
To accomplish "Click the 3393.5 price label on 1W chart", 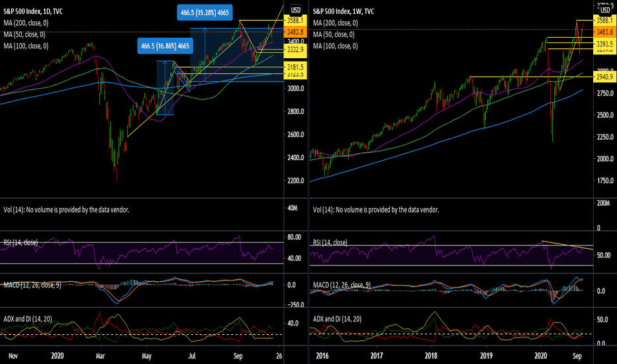I will [604, 44].
